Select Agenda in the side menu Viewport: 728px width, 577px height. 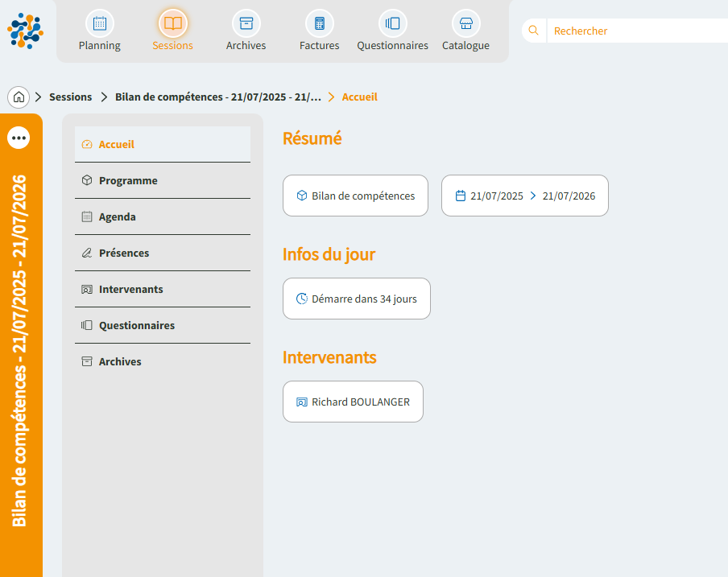point(118,216)
